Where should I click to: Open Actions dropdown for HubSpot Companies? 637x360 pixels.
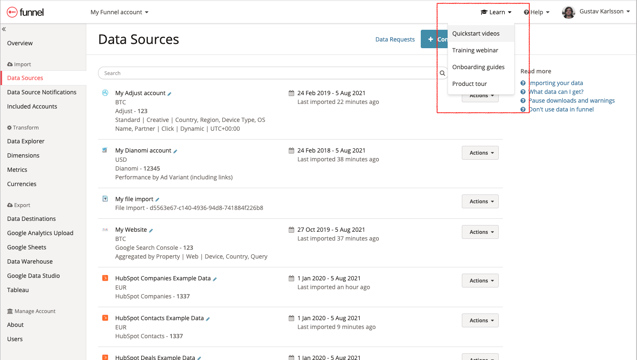pyautogui.click(x=480, y=281)
